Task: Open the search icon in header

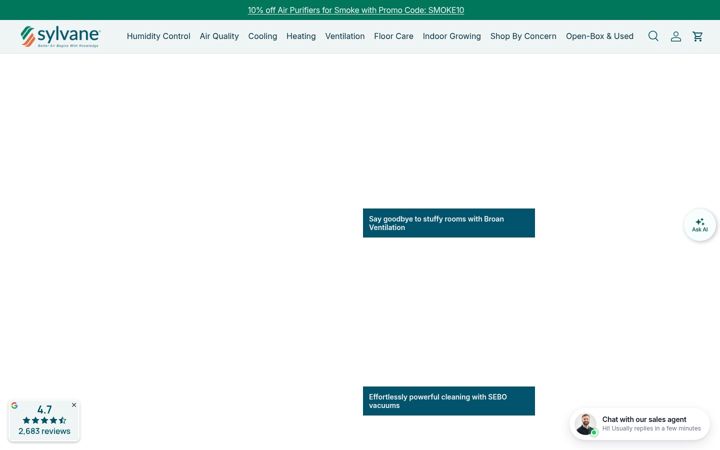Action: click(x=653, y=36)
